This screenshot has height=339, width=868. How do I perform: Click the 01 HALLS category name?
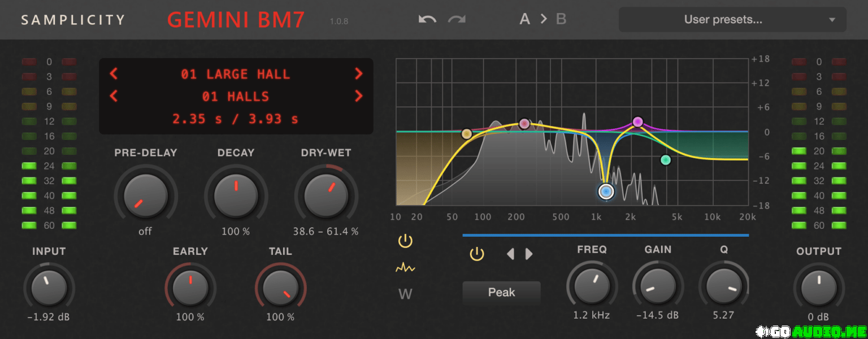coord(236,97)
